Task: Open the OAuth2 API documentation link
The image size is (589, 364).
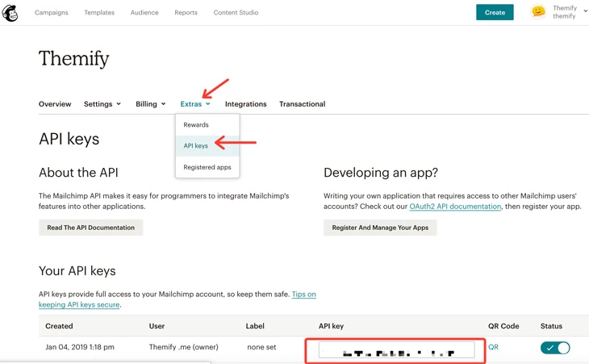Action: pyautogui.click(x=455, y=207)
